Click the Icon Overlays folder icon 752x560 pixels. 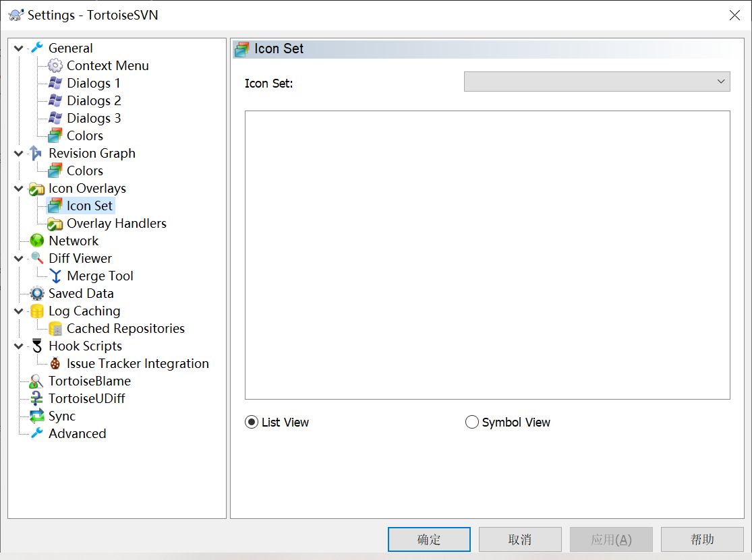(37, 188)
